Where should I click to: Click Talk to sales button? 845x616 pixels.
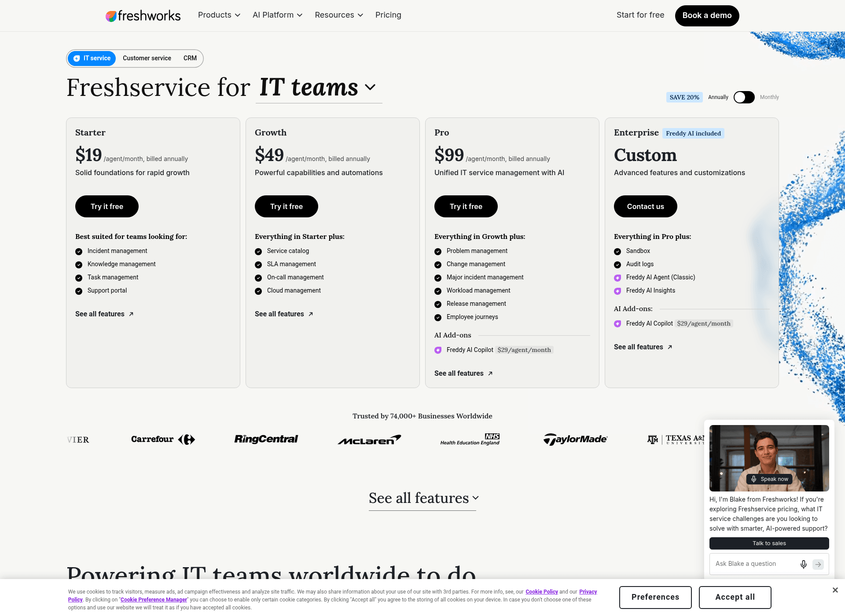(769, 543)
